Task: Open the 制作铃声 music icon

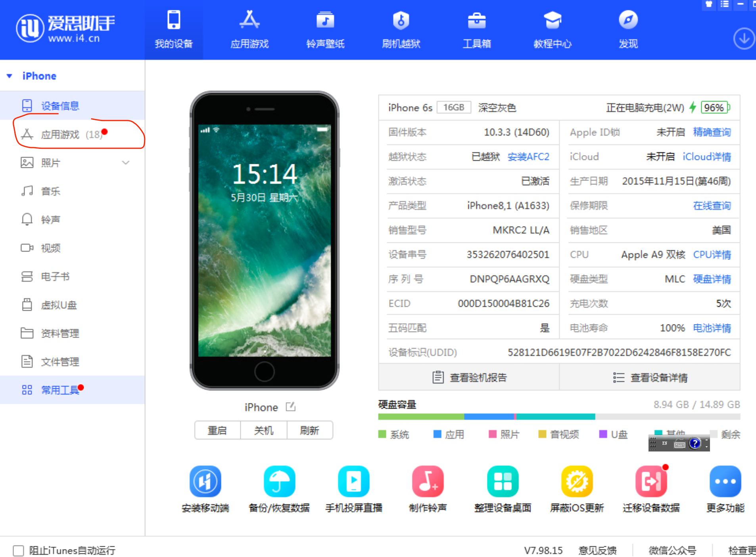Action: 428,481
